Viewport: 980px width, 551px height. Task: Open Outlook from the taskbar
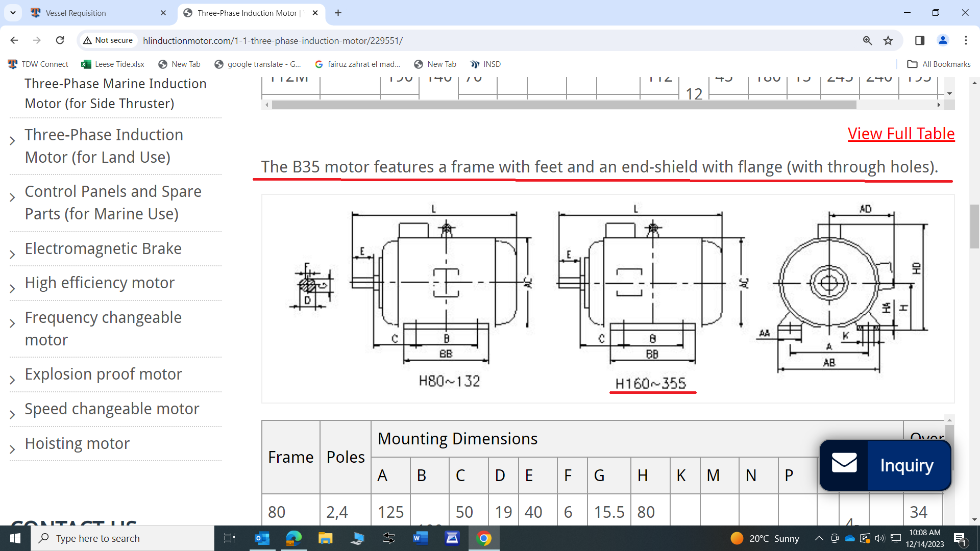(262, 538)
